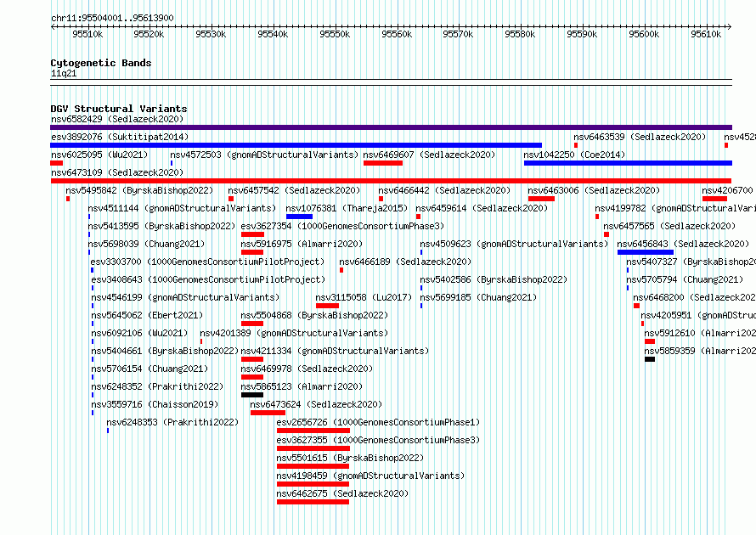Click the red nsv6025095 variant bar
This screenshot has height=535, width=756.
point(56,163)
